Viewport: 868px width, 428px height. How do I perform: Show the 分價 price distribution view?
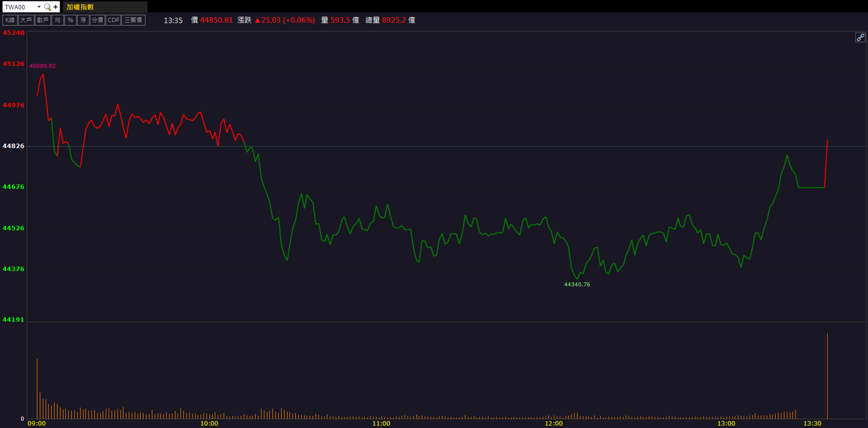(97, 20)
